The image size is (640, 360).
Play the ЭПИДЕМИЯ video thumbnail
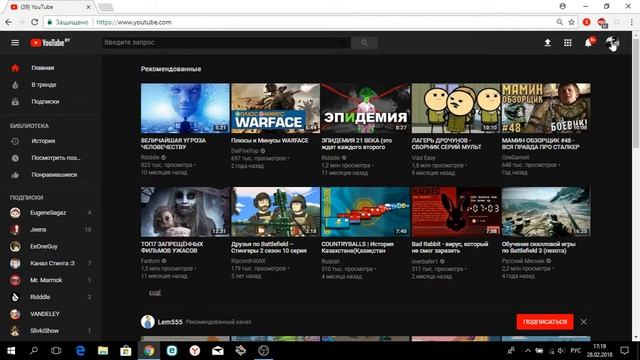click(366, 108)
